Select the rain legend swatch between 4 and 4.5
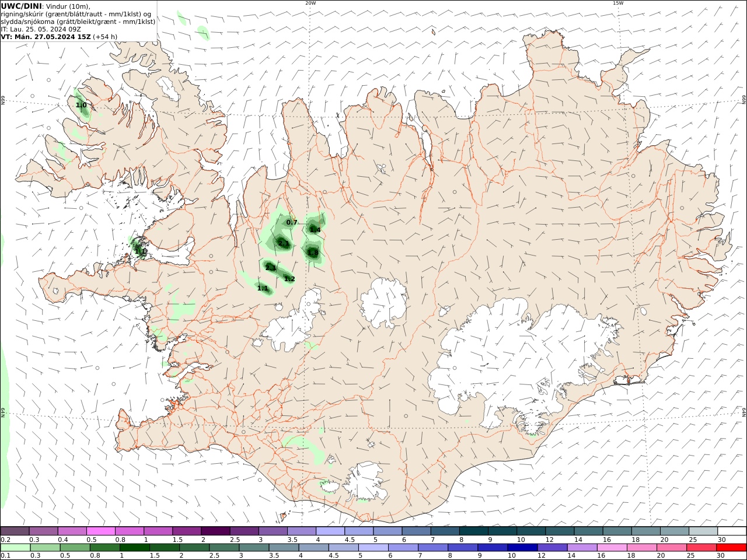747x560 pixels. (x=314, y=548)
